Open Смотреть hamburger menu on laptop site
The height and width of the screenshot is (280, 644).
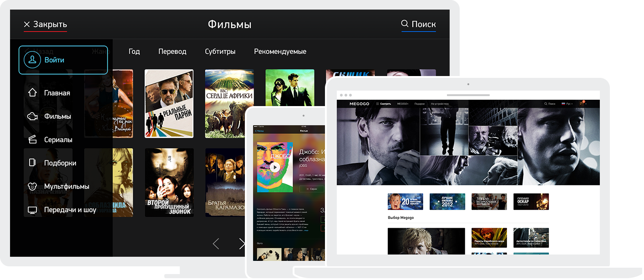[383, 104]
